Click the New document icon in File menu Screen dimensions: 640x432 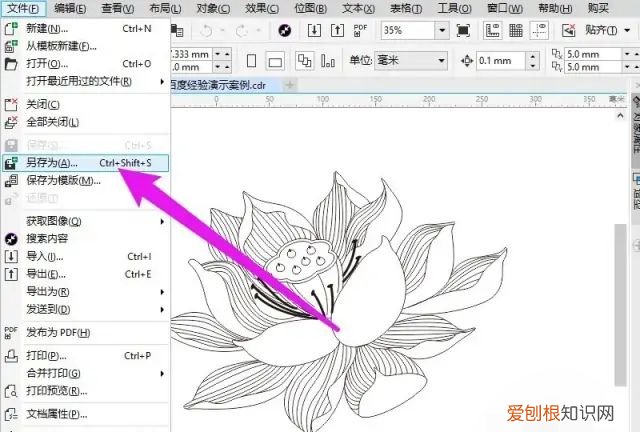click(x=11, y=29)
